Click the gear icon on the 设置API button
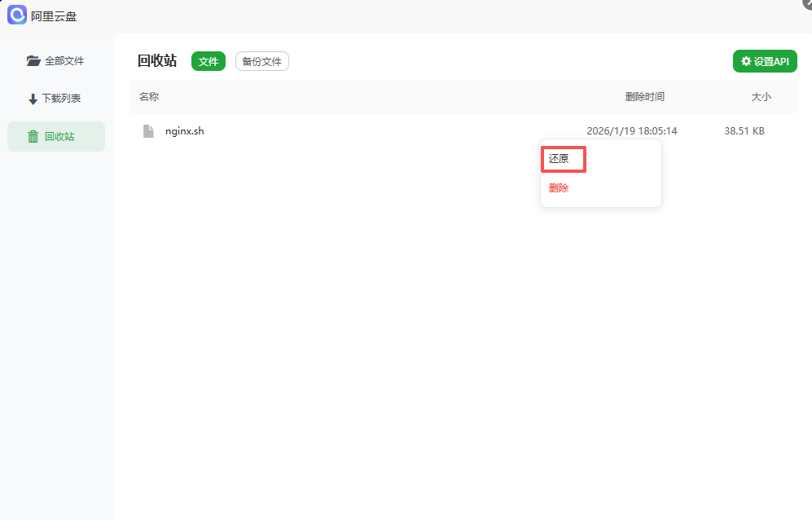Image resolution: width=812 pixels, height=520 pixels. pyautogui.click(x=747, y=60)
